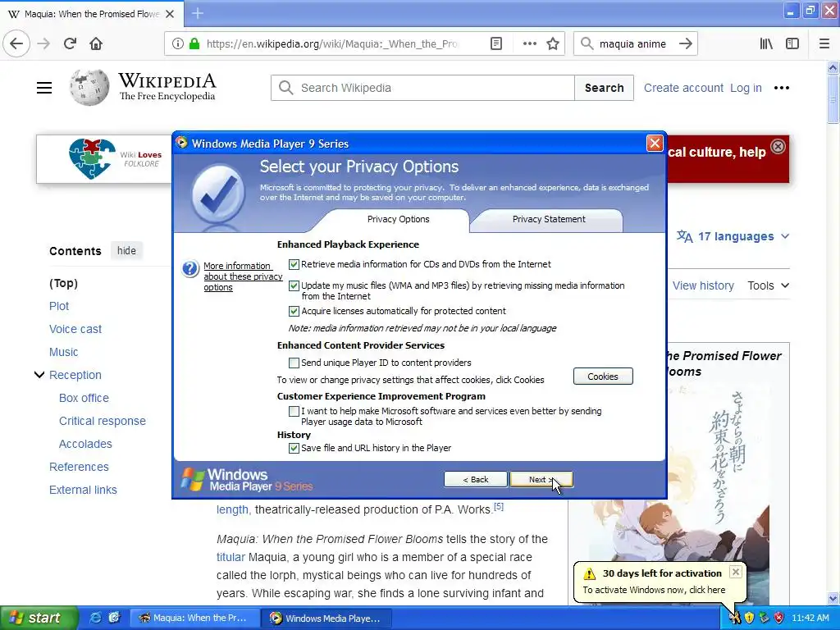The height and width of the screenshot is (630, 840).
Task: Uncheck 'Save file and URL history in the Player'
Action: pos(294,448)
